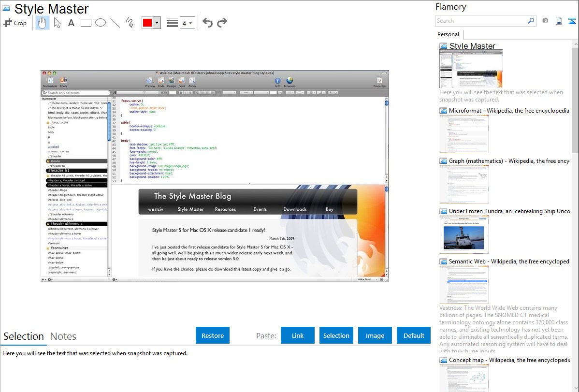Image resolution: width=579 pixels, height=392 pixels.
Task: Open the Style Master entry title in list
Action: tap(472, 46)
